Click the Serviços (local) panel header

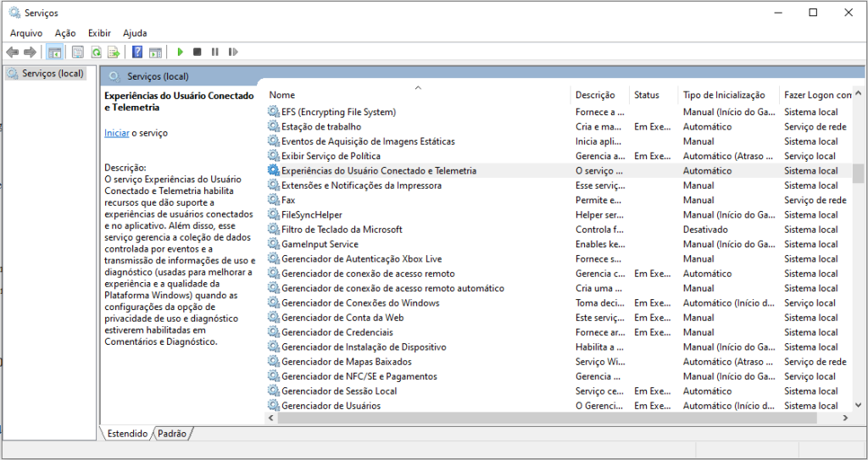click(x=157, y=76)
